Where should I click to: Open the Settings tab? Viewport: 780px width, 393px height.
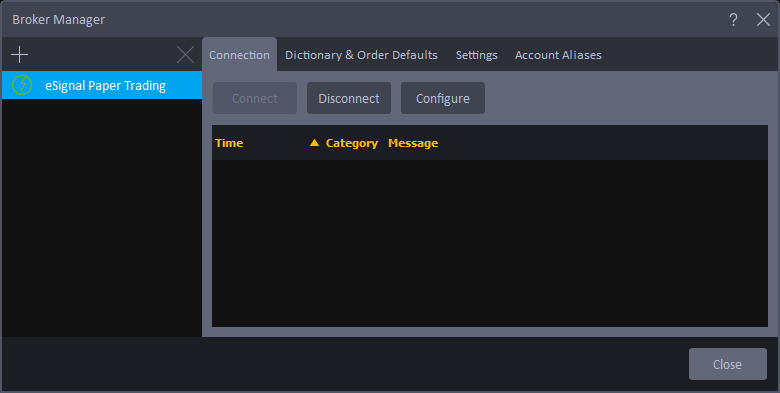[x=477, y=55]
